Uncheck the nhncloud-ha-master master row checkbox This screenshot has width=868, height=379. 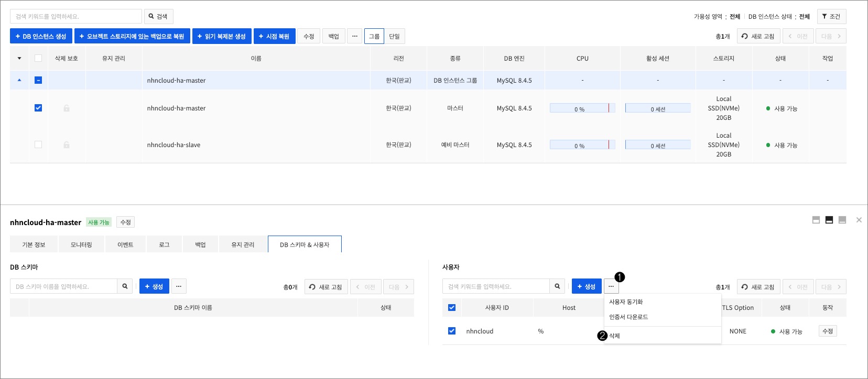click(38, 108)
